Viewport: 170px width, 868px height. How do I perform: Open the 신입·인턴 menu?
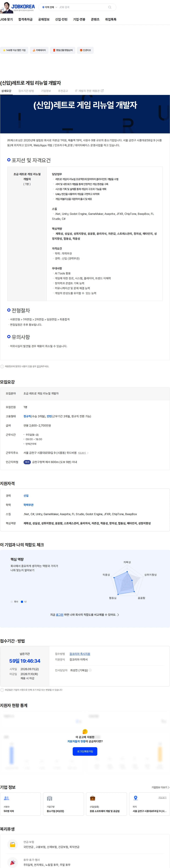pos(61,19)
